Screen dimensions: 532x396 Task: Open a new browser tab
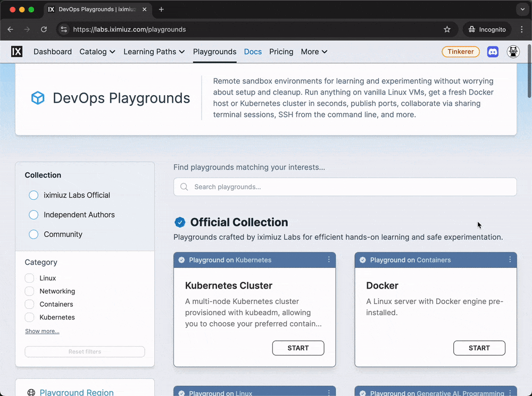click(161, 10)
